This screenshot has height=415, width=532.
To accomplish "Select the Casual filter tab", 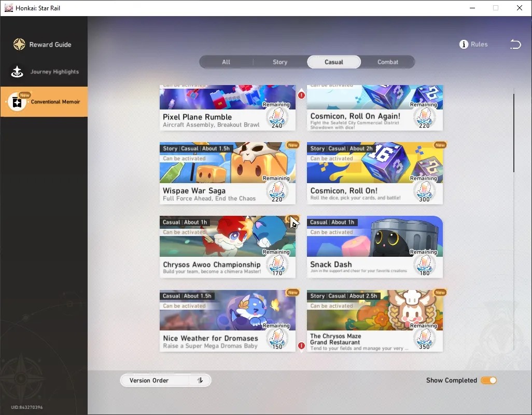I will 334,62.
